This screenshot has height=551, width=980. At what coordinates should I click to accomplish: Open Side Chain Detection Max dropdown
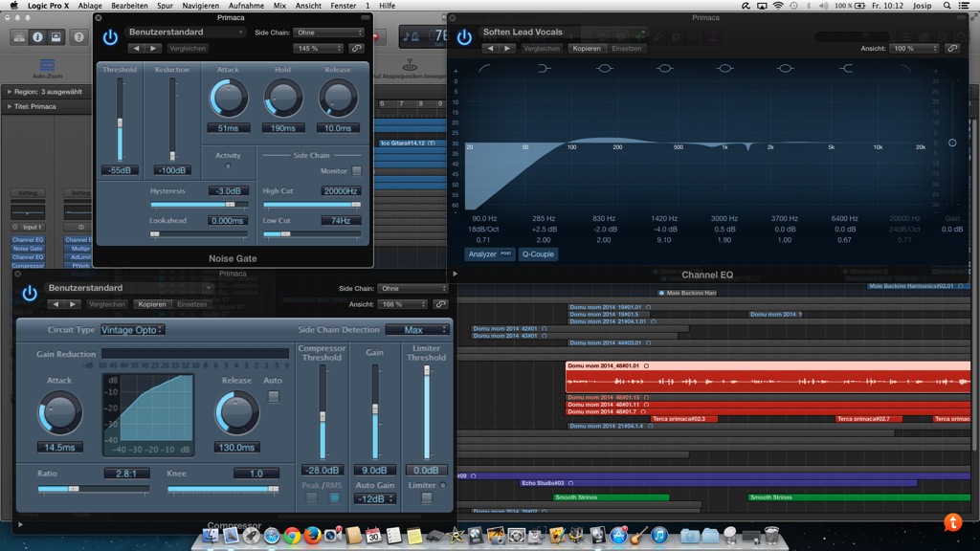click(417, 330)
